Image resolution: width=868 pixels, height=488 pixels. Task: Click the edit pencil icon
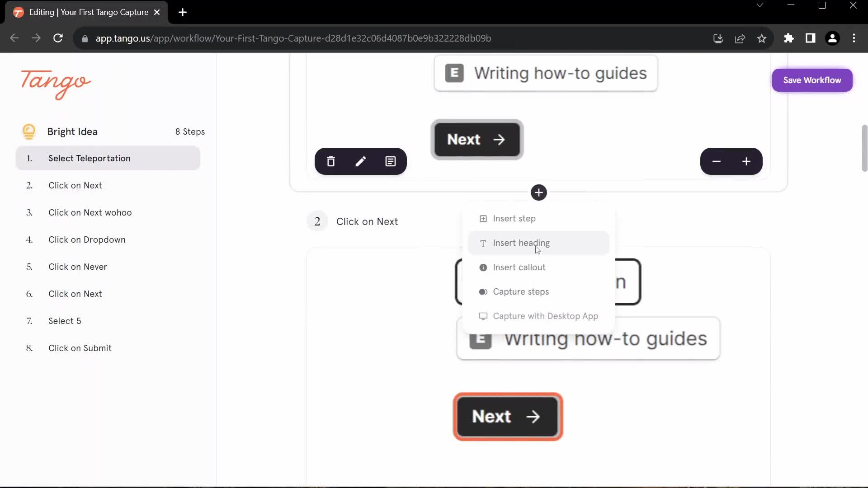point(361,161)
